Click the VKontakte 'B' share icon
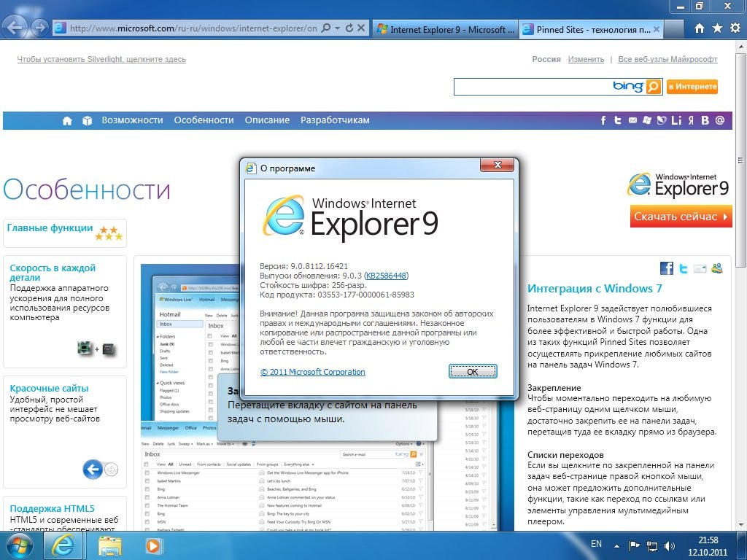Image resolution: width=747 pixels, height=560 pixels. click(705, 120)
